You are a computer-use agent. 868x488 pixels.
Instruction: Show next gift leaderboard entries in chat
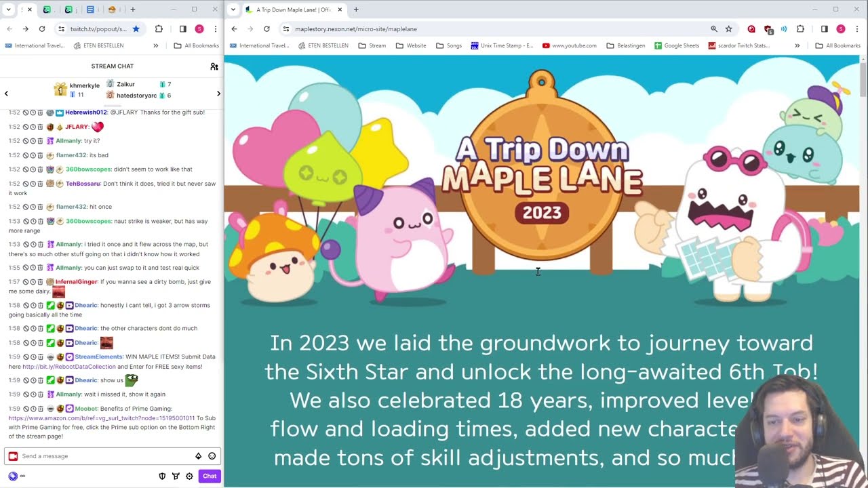tap(218, 94)
